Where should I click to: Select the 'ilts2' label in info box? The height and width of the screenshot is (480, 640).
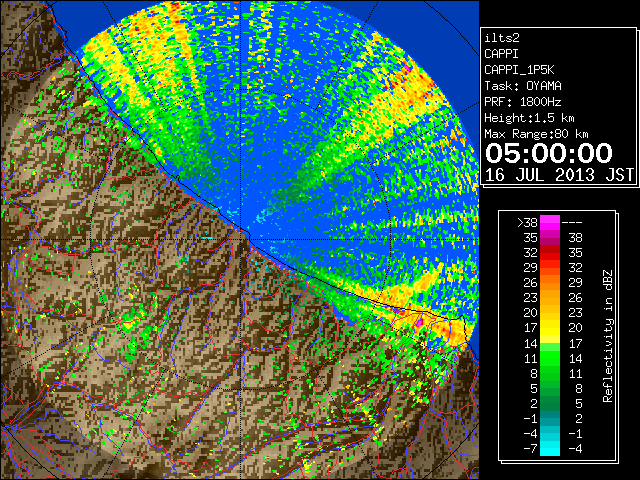502,38
